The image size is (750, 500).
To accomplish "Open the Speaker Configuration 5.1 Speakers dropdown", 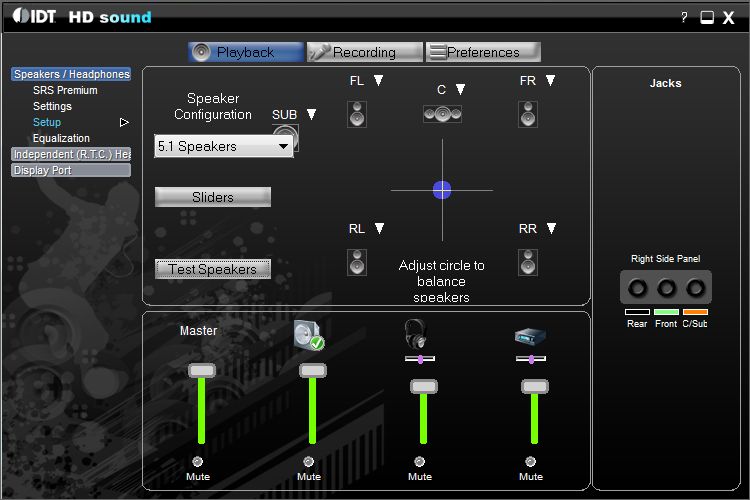I will pos(224,146).
